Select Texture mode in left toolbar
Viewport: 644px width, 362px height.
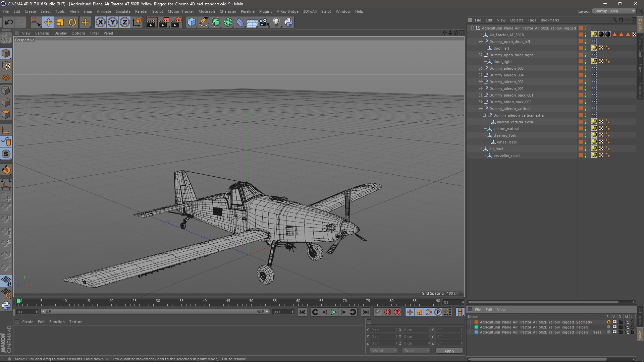pos(6,66)
